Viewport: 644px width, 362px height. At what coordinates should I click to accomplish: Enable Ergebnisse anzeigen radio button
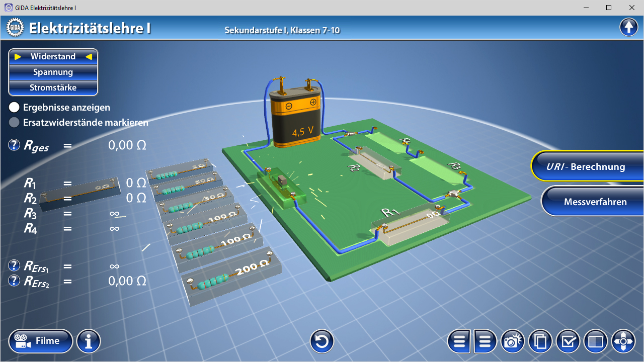pyautogui.click(x=14, y=107)
